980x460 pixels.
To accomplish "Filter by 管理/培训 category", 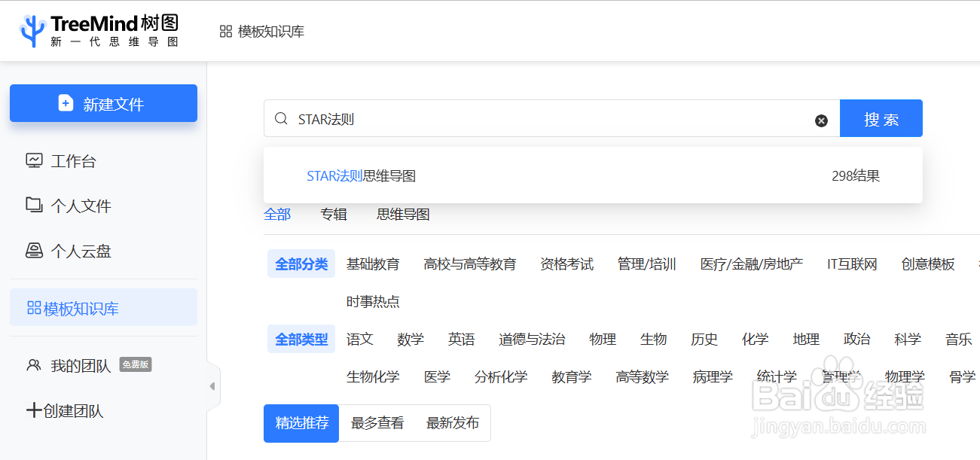I will pos(647,264).
